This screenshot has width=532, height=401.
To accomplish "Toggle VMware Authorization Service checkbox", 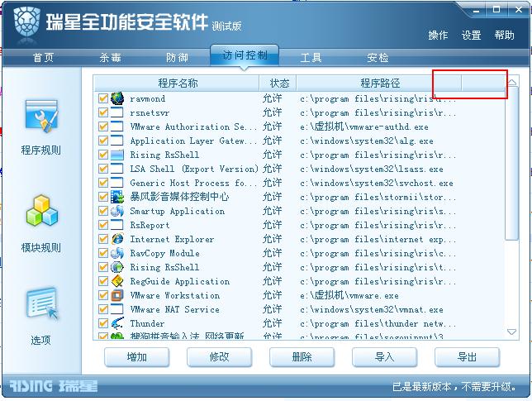I will pyautogui.click(x=103, y=127).
